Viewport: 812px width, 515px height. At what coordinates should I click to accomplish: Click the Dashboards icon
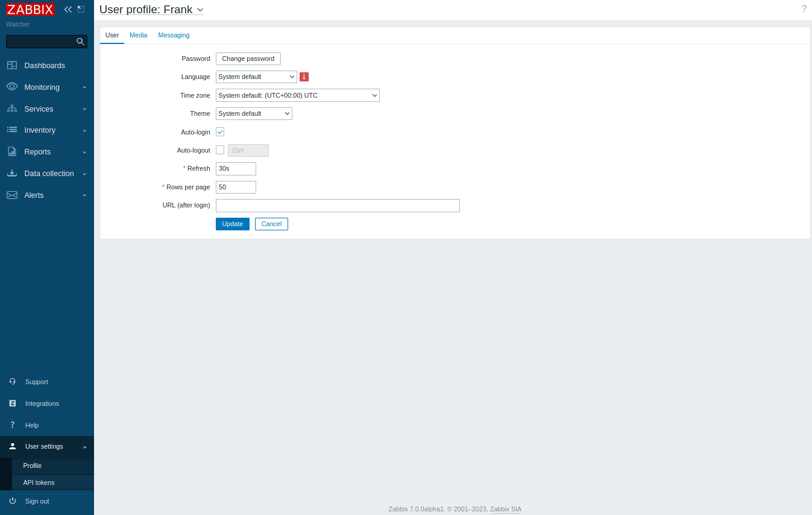click(12, 65)
